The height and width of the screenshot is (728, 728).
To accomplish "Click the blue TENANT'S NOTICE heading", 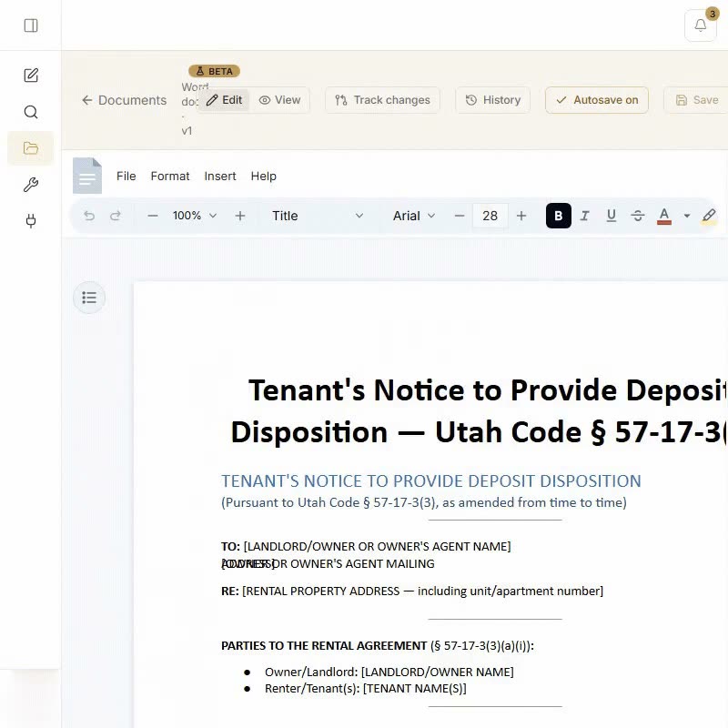I will point(430,481).
